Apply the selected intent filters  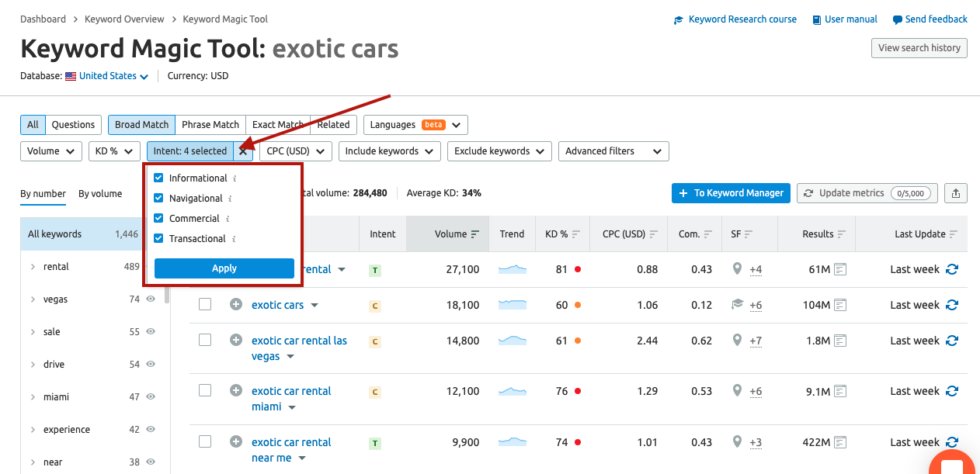[224, 268]
